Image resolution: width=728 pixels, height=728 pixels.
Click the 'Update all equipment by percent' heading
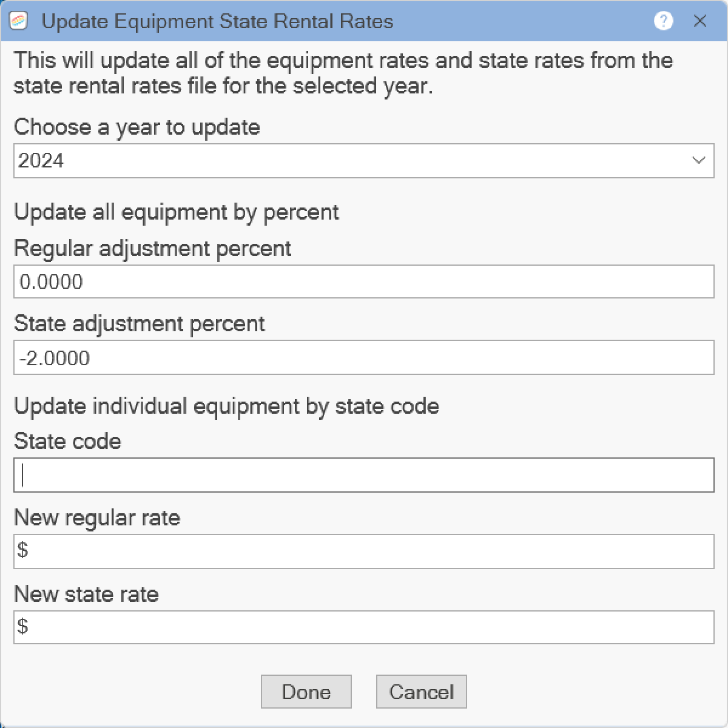[177, 212]
